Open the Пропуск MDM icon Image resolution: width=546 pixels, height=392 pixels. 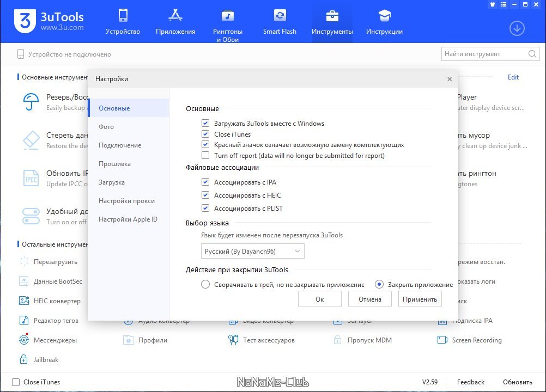(337, 340)
